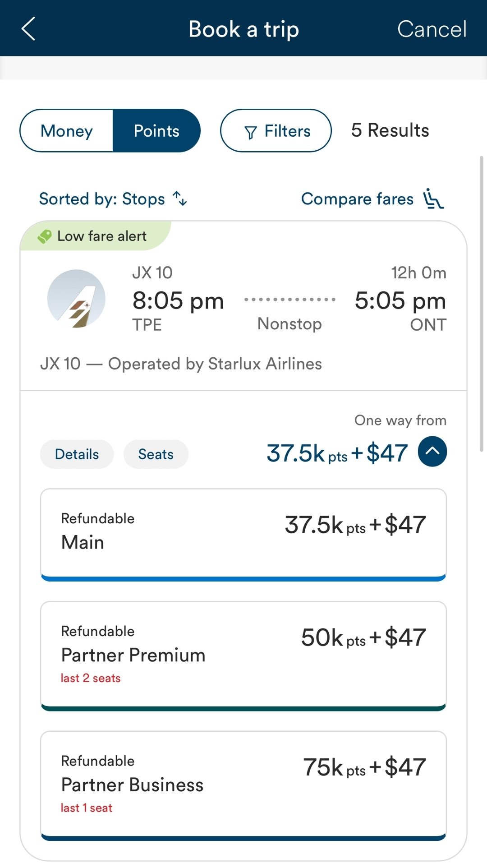Collapse fare options with chevron button
The image size is (487, 868).
click(x=432, y=452)
